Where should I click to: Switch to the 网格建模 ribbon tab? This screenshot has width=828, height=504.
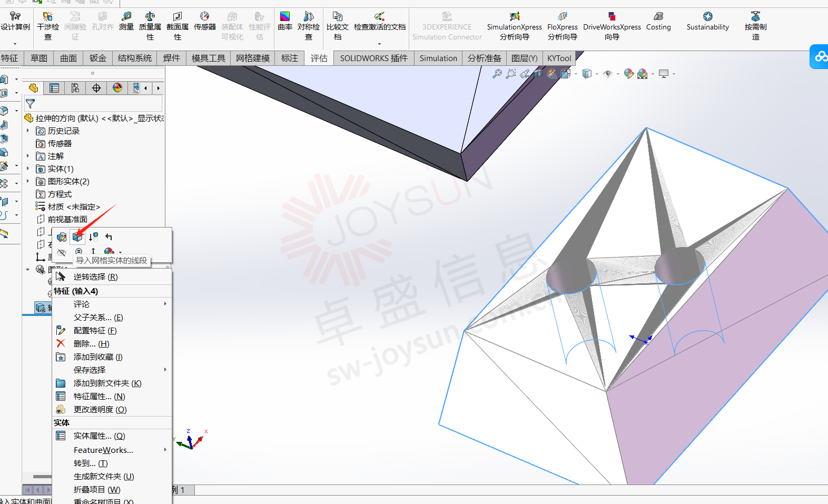[253, 58]
